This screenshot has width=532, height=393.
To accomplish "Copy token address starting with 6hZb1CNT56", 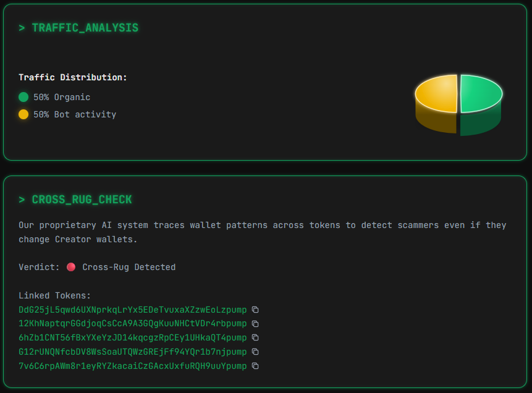I will click(x=255, y=337).
